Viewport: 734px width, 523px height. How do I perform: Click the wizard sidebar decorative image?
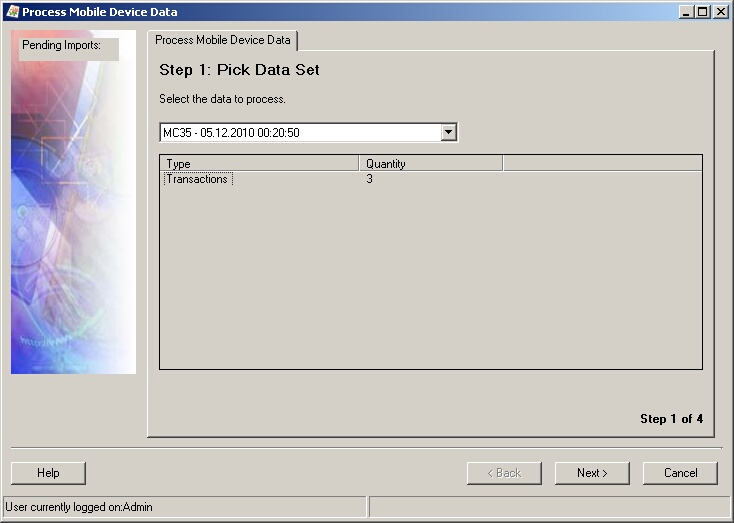(x=73, y=202)
